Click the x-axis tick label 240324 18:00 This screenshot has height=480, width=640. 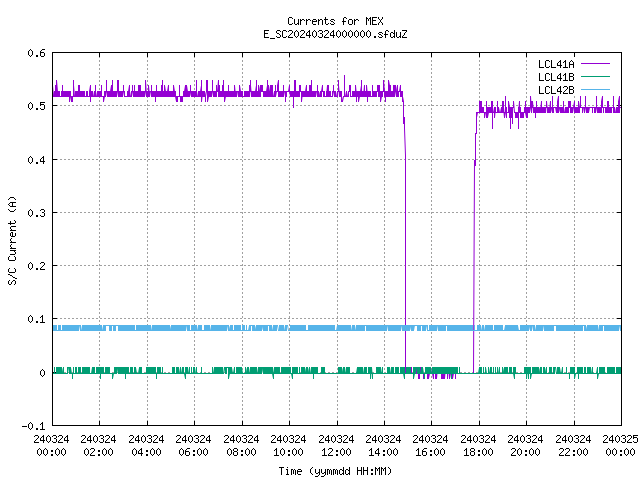[x=478, y=446]
